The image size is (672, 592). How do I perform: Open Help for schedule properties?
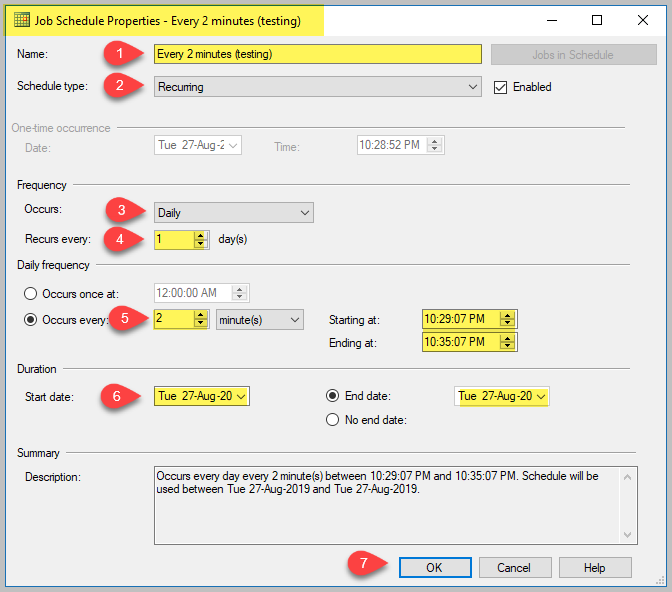pyautogui.click(x=595, y=568)
